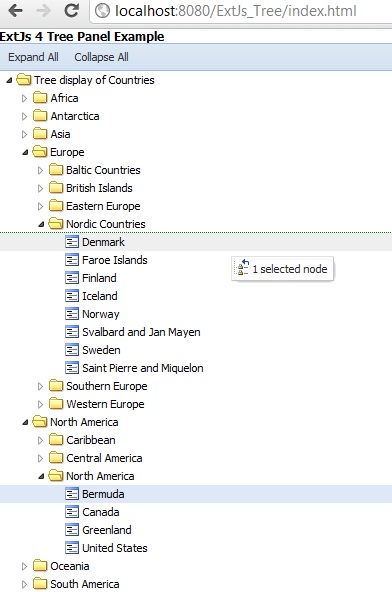The height and width of the screenshot is (592, 392).
Task: Click the Svalbard and Jan Mayen leaf icon
Action: coord(72,332)
